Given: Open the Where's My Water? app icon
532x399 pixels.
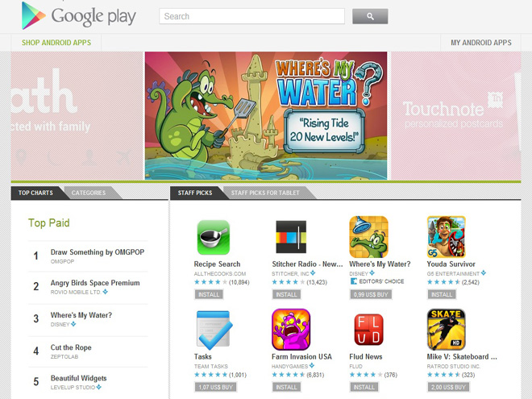Looking at the screenshot, I should pyautogui.click(x=369, y=237).
